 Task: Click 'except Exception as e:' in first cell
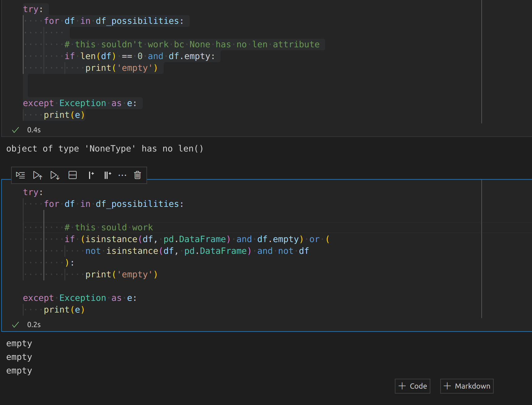80,103
